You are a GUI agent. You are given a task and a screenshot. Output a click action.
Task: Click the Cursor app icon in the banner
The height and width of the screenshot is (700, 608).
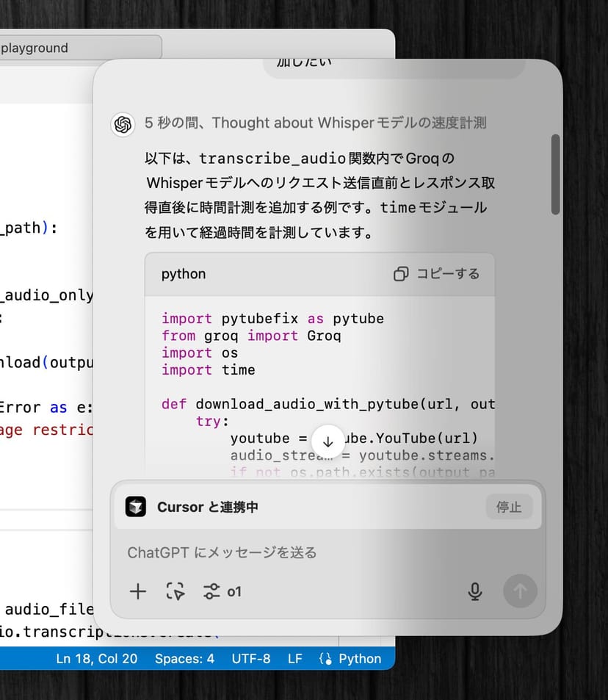click(x=136, y=508)
